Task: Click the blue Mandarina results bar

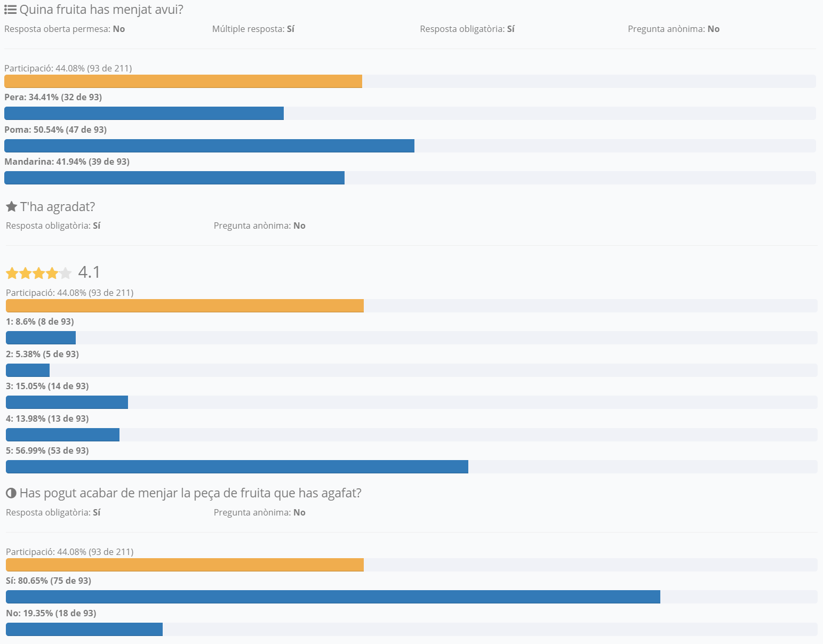Action: click(174, 178)
